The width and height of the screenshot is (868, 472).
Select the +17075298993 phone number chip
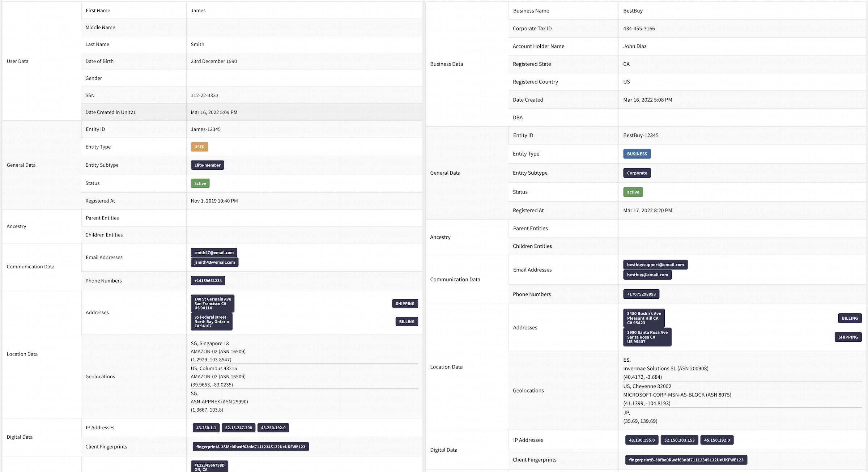click(641, 294)
